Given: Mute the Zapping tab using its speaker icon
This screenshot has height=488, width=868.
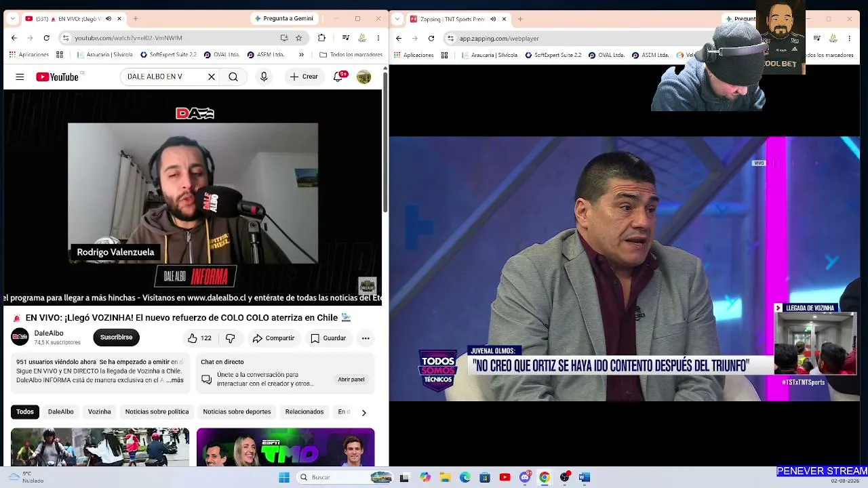Looking at the screenshot, I should pyautogui.click(x=493, y=19).
